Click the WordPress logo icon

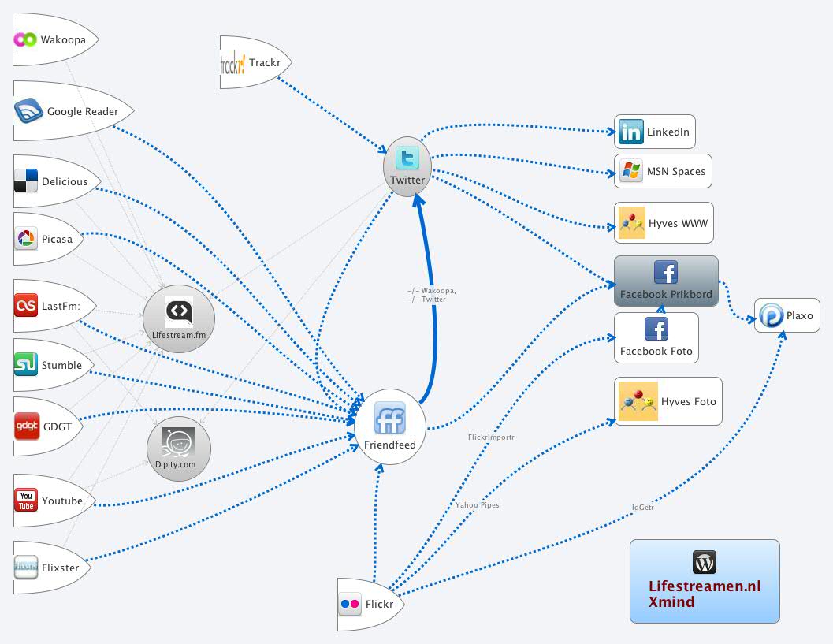[x=705, y=562]
